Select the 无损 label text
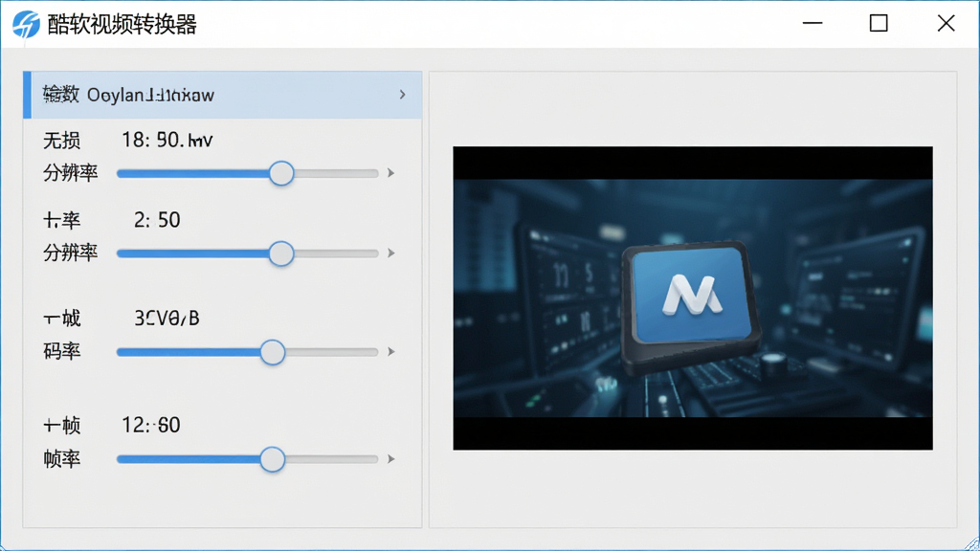Screen dimensions: 980x551 click(x=62, y=141)
